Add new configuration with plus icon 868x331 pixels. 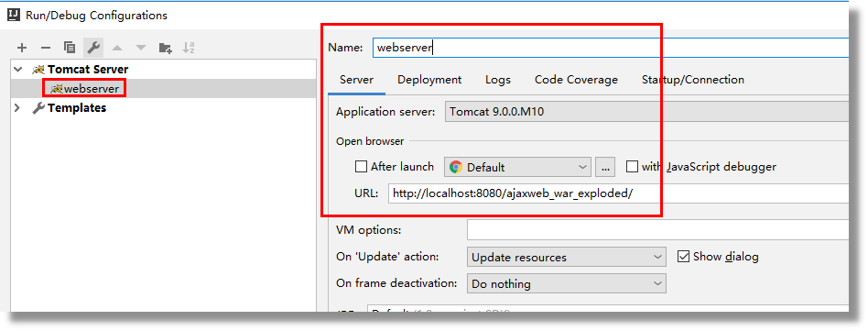coord(22,48)
